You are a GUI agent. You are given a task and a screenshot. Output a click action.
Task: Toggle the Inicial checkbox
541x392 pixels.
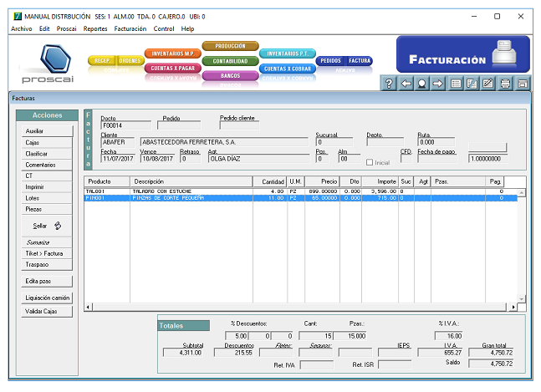(x=370, y=162)
